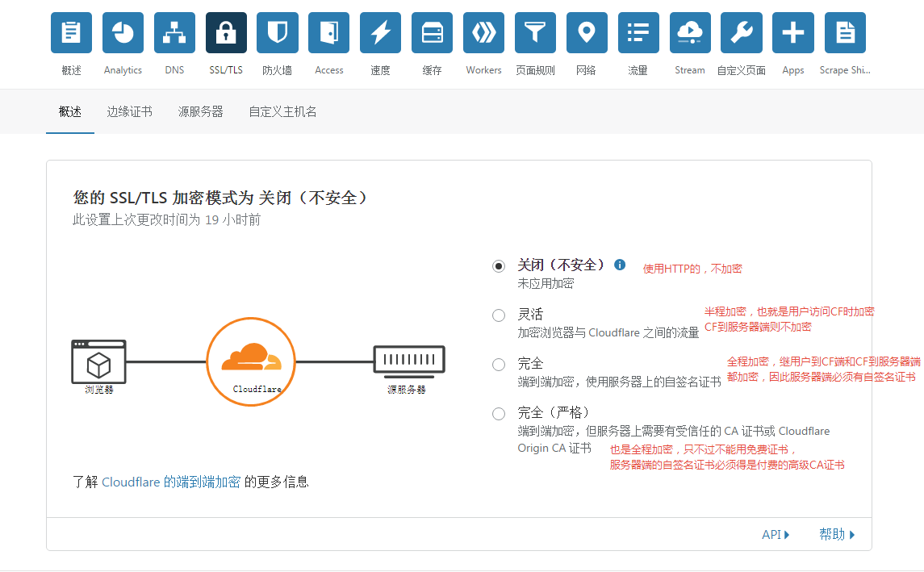
Task: Open the Apps plus icon
Action: [x=793, y=33]
